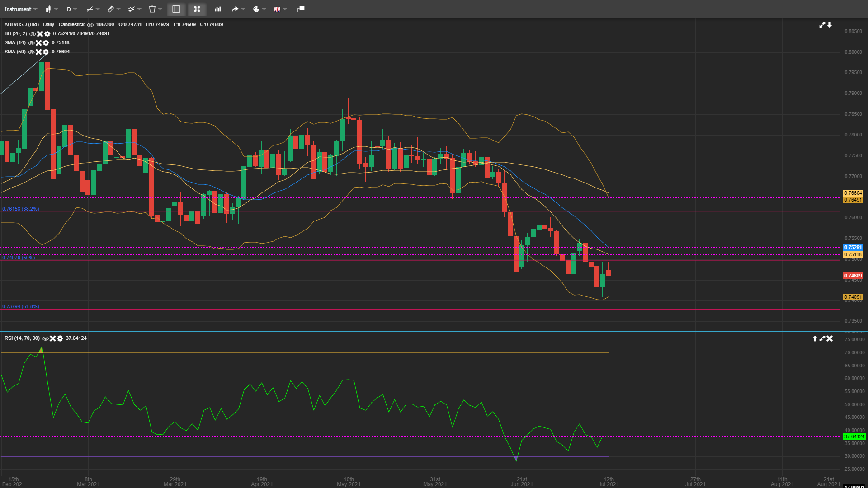Maximize the RSI panel
The height and width of the screenshot is (488, 868).
(822, 338)
